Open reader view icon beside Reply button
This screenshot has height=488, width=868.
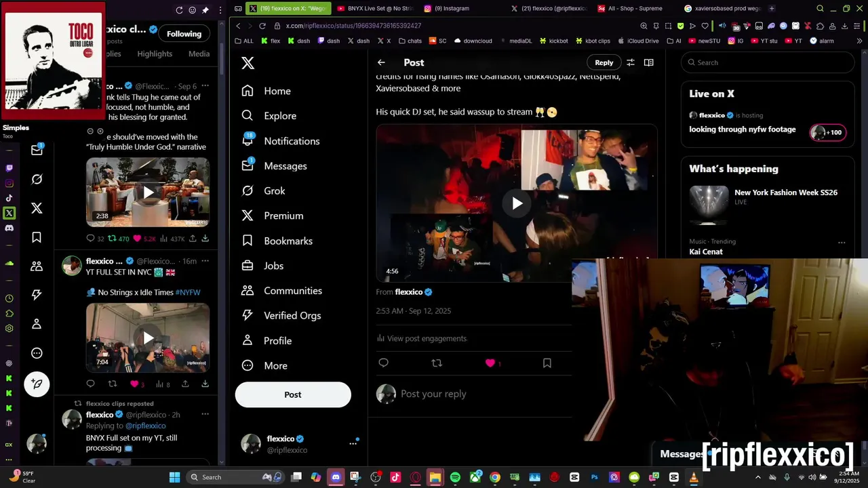point(648,62)
